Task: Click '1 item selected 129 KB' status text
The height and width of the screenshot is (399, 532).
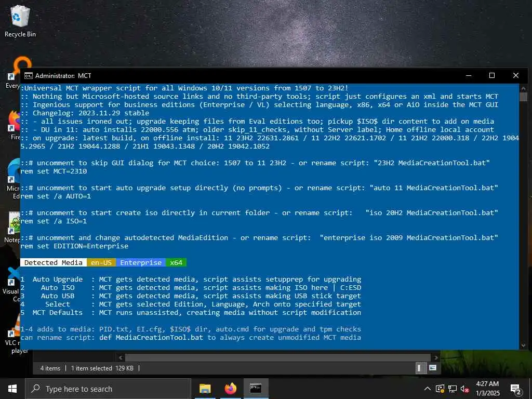Action: tap(102, 368)
